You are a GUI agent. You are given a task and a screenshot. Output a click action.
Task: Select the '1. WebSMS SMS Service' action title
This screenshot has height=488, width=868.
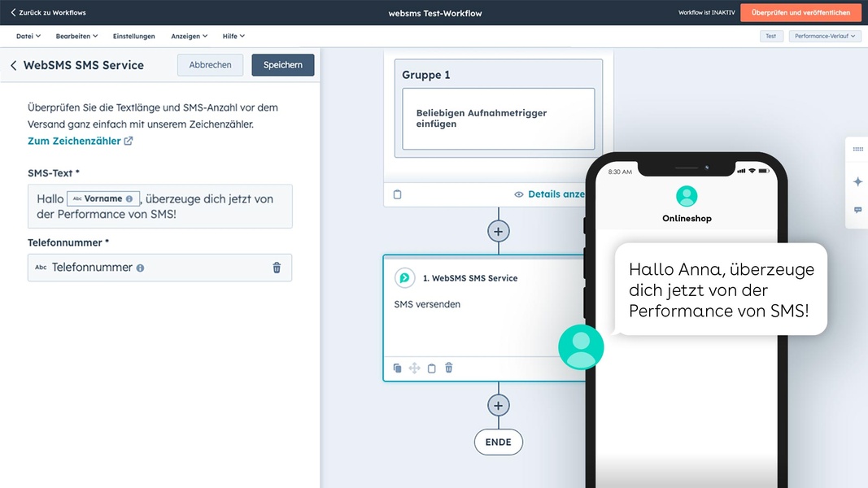[470, 278]
